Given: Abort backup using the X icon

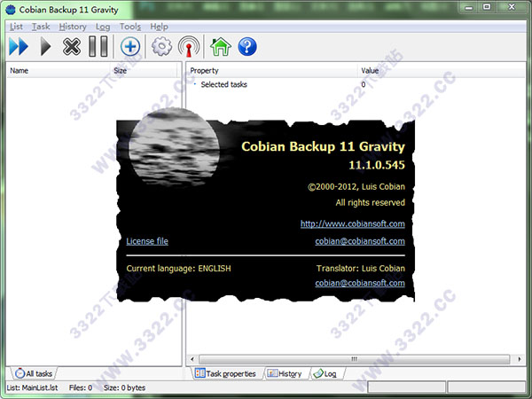Looking at the screenshot, I should [x=72, y=46].
